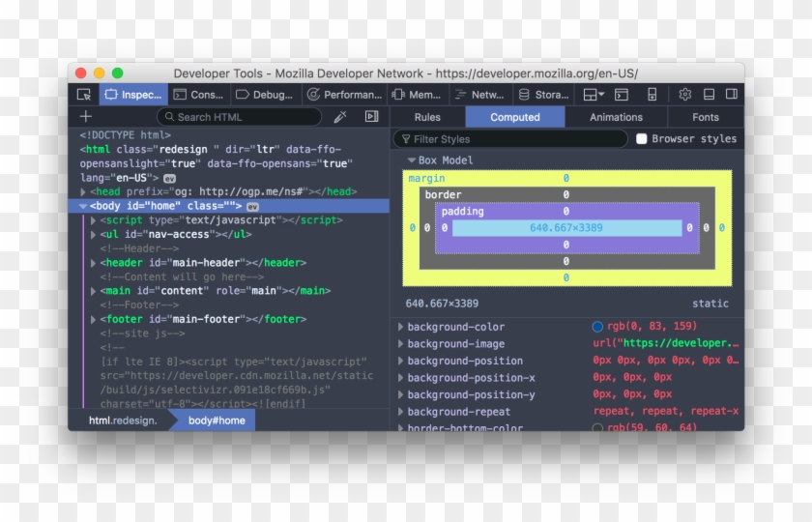The width and height of the screenshot is (812, 522).
Task: Collapse the sidebar pane toggle icon
Action: (x=371, y=117)
